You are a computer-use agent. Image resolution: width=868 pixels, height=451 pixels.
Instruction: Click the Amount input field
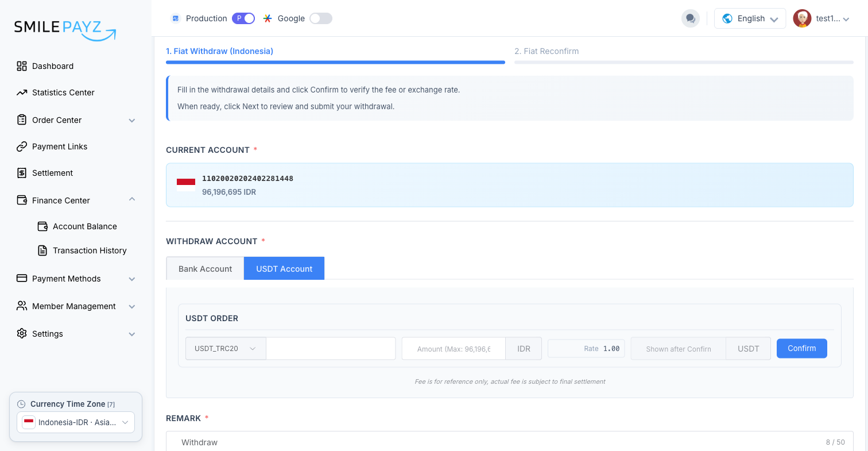[x=454, y=349]
